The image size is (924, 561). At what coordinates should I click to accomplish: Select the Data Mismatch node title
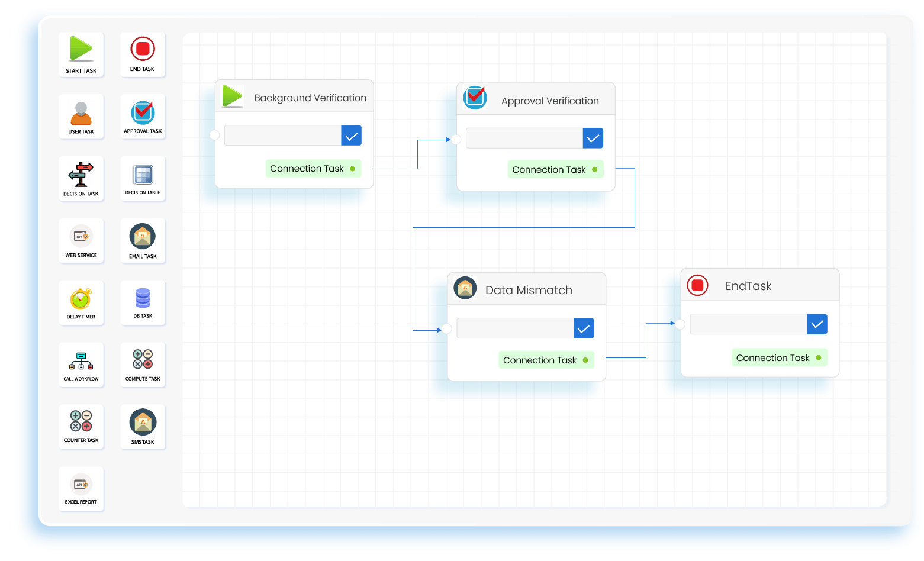pyautogui.click(x=529, y=291)
